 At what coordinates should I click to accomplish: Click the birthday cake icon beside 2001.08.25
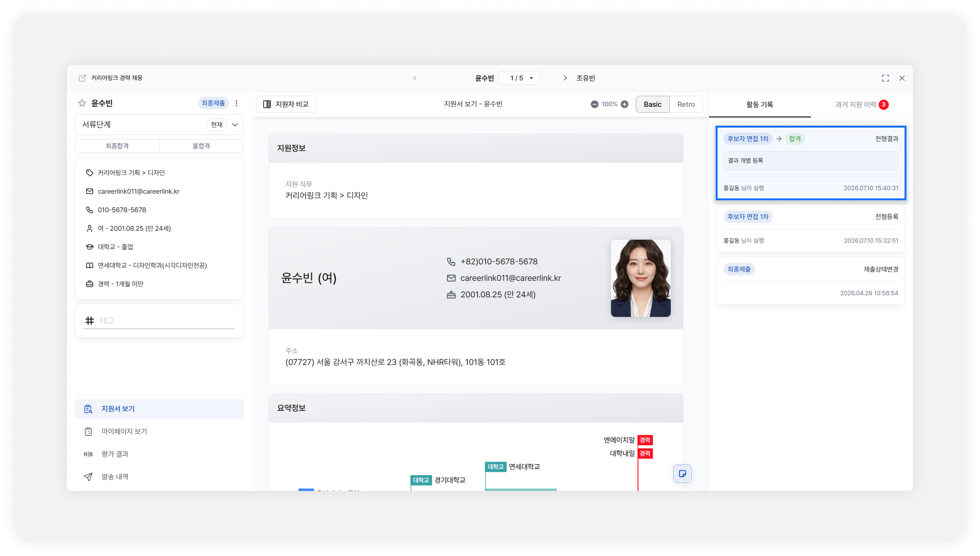[x=451, y=294]
